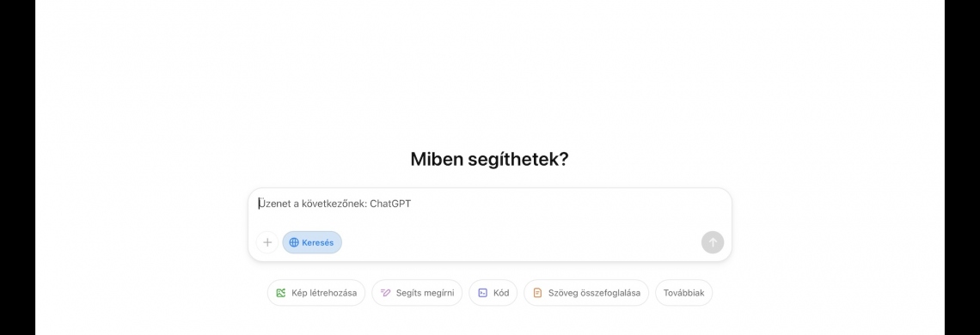Screen dimensions: 980x335
Task: Pick the Szöveg összefoglalása suggestion
Action: pyautogui.click(x=586, y=293)
